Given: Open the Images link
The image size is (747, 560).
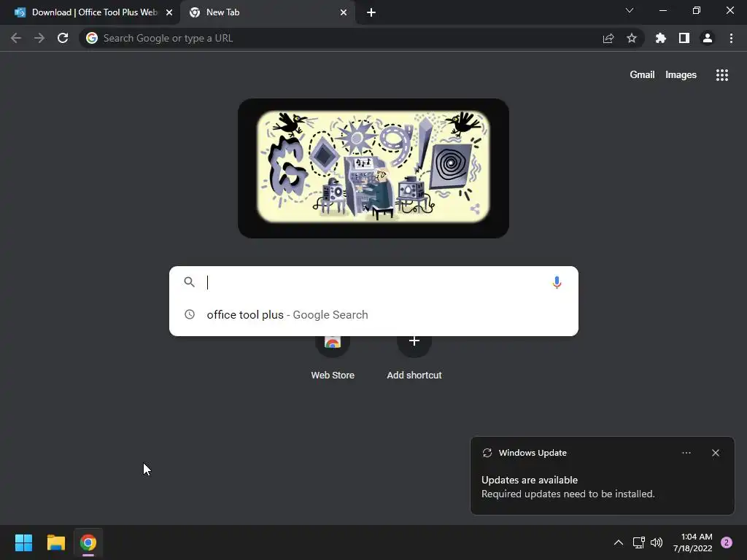Looking at the screenshot, I should tap(681, 75).
